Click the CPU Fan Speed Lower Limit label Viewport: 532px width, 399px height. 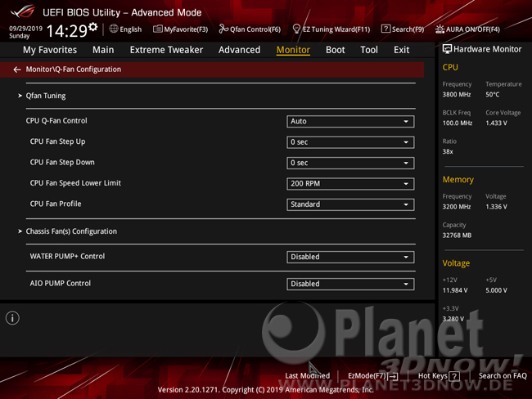[x=75, y=183]
